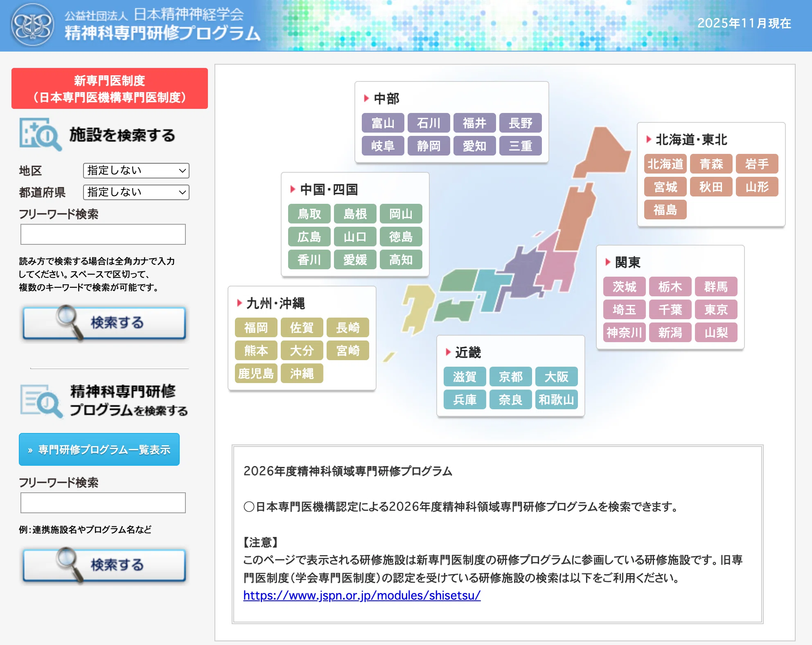812x645 pixels.
Task: Click 検索する button under facility search
Action: [x=104, y=323]
